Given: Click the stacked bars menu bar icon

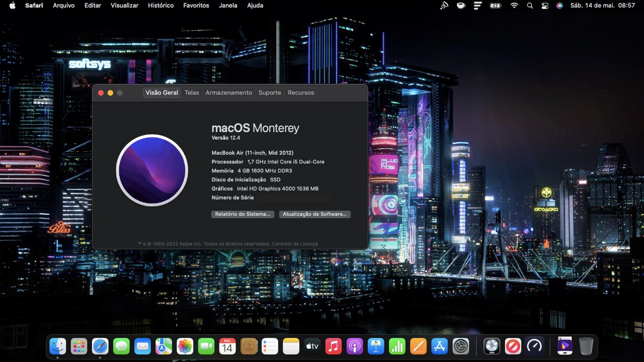Looking at the screenshot, I should (478, 6).
